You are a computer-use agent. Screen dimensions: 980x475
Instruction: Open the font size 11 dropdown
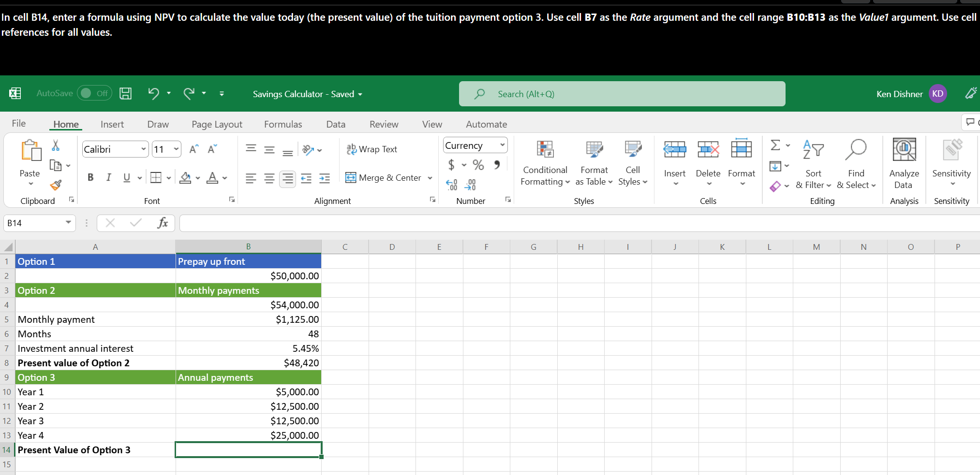(176, 149)
